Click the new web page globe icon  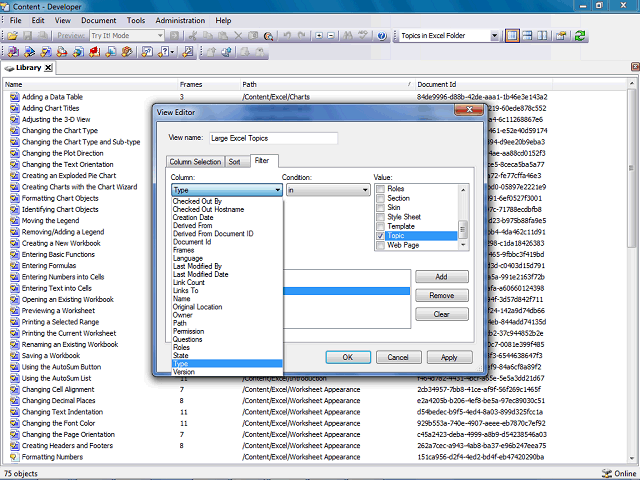tap(78, 52)
